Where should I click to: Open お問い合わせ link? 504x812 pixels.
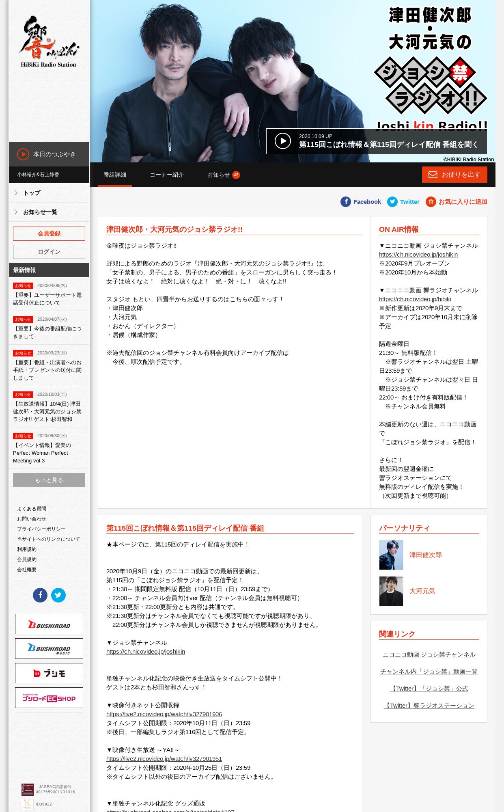[32, 519]
